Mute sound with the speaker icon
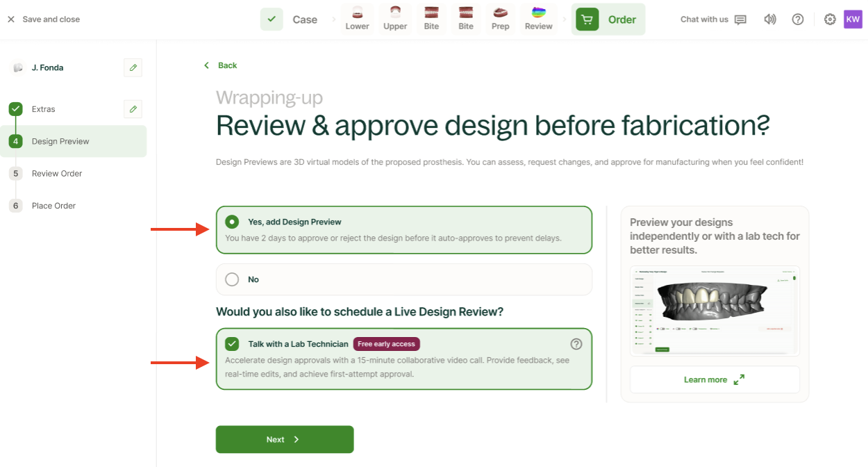 tap(769, 19)
